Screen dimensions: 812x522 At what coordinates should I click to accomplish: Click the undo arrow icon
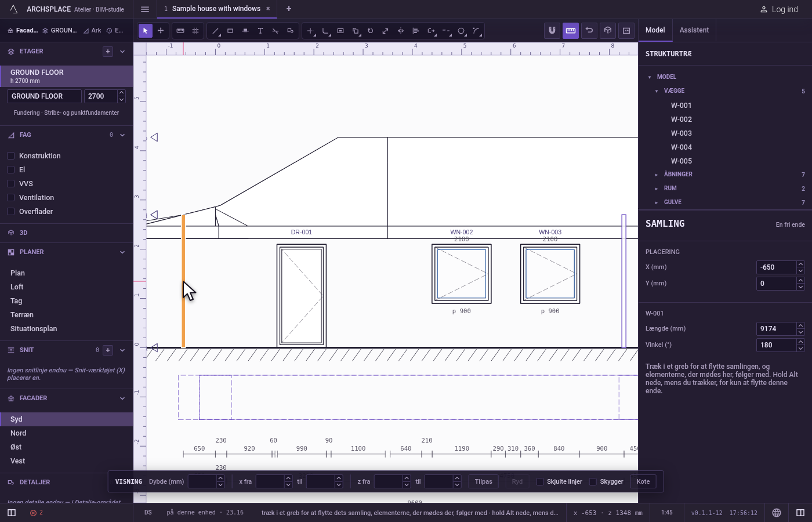589,31
